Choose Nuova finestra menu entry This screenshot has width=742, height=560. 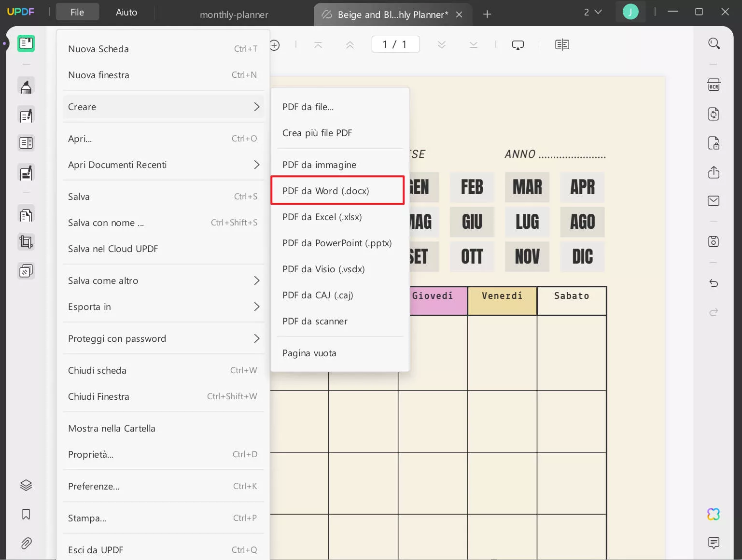pos(163,75)
